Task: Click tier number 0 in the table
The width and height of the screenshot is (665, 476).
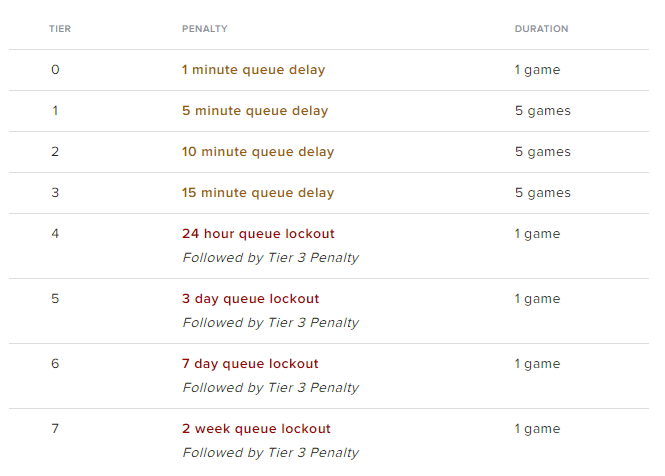Action: click(55, 70)
